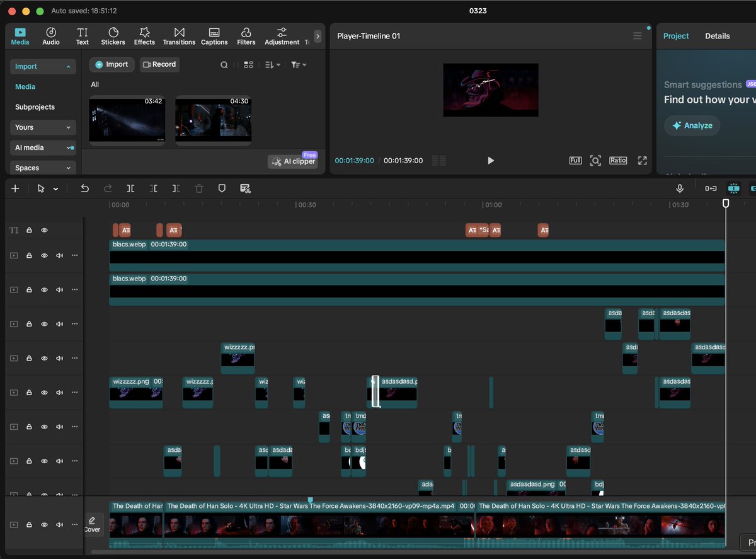Mute the main video track beside Cover

59,524
